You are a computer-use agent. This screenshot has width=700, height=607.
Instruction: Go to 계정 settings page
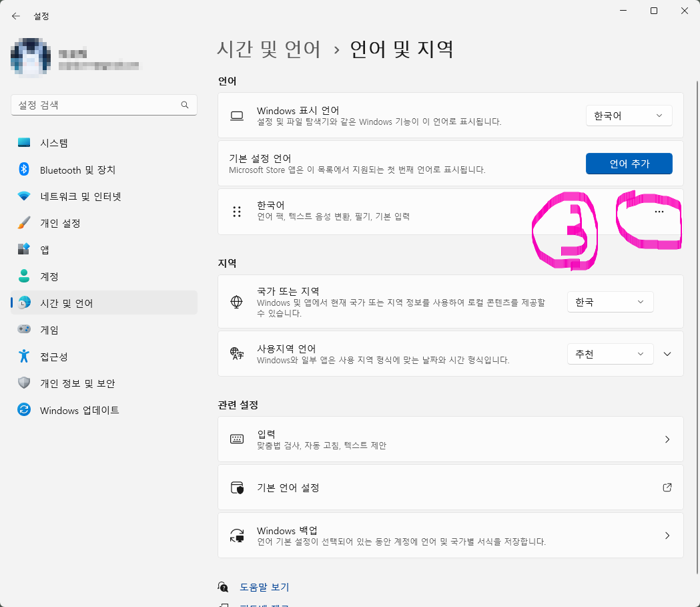click(x=104, y=276)
